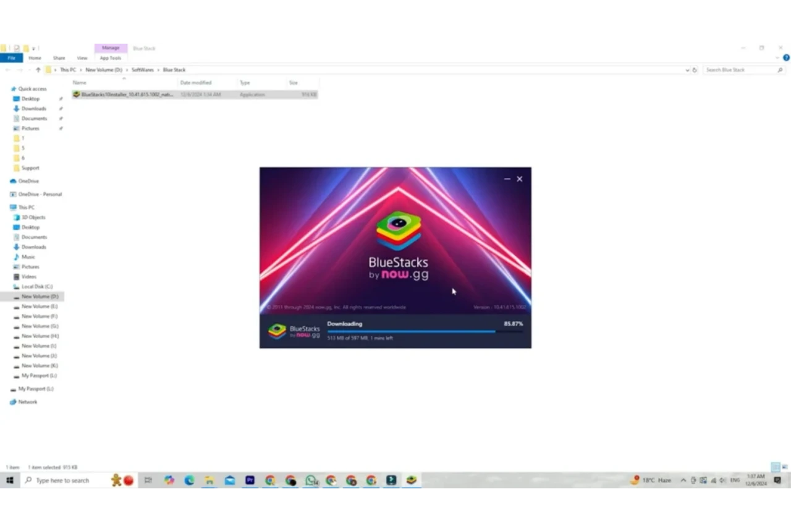The width and height of the screenshot is (791, 532).
Task: Switch to the Share ribbon tab
Action: coord(59,58)
